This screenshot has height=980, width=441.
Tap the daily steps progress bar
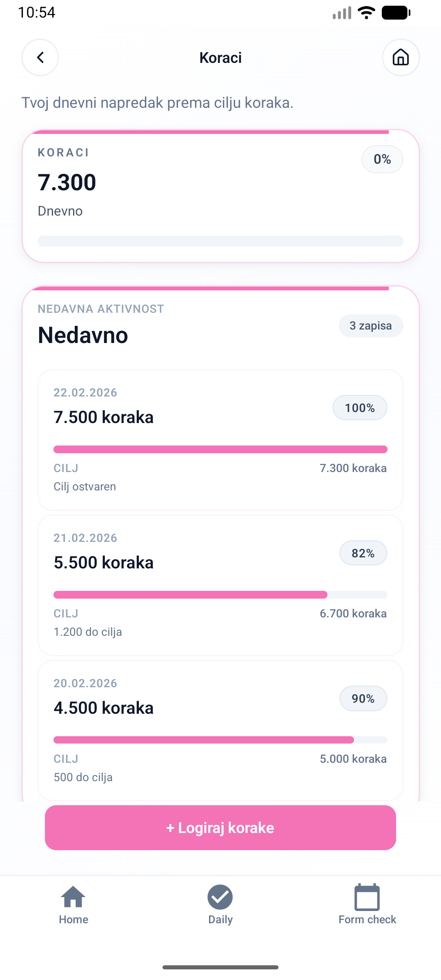pyautogui.click(x=220, y=241)
